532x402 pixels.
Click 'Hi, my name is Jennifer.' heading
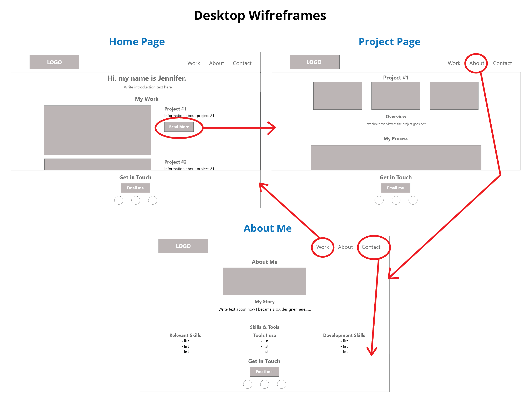(x=147, y=78)
